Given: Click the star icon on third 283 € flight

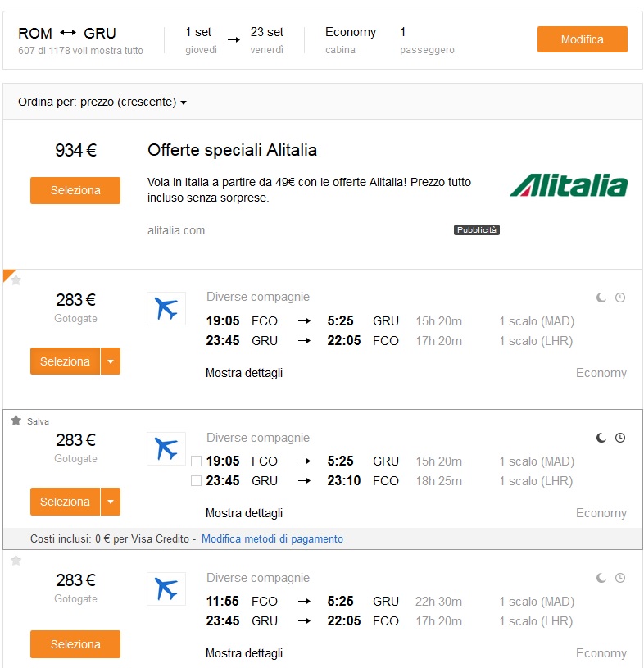Looking at the screenshot, I should [x=16, y=560].
